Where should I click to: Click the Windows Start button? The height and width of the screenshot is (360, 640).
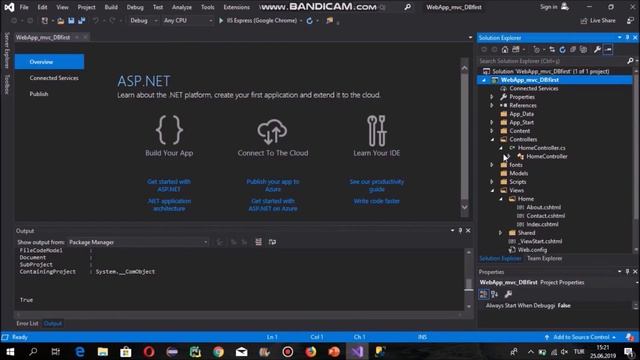10,351
